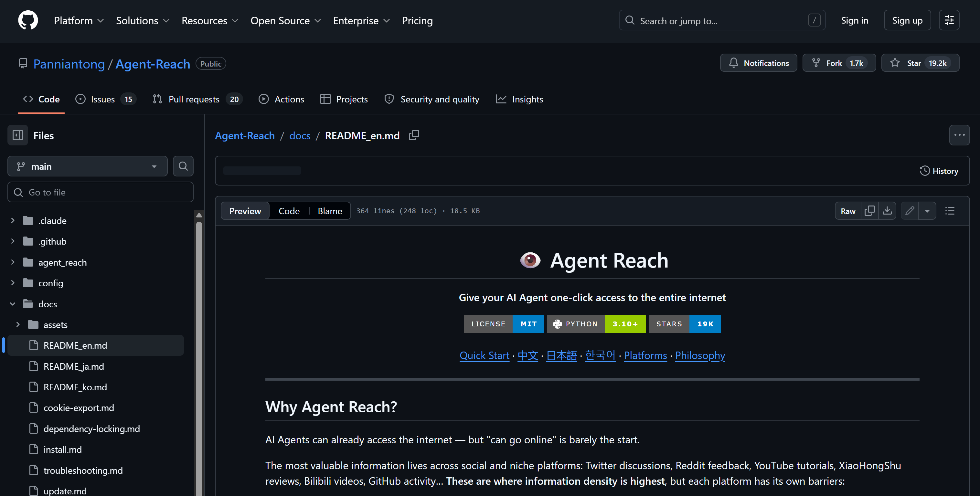Collapse the docs folder
Viewport: 980px width, 496px height.
tap(13, 303)
